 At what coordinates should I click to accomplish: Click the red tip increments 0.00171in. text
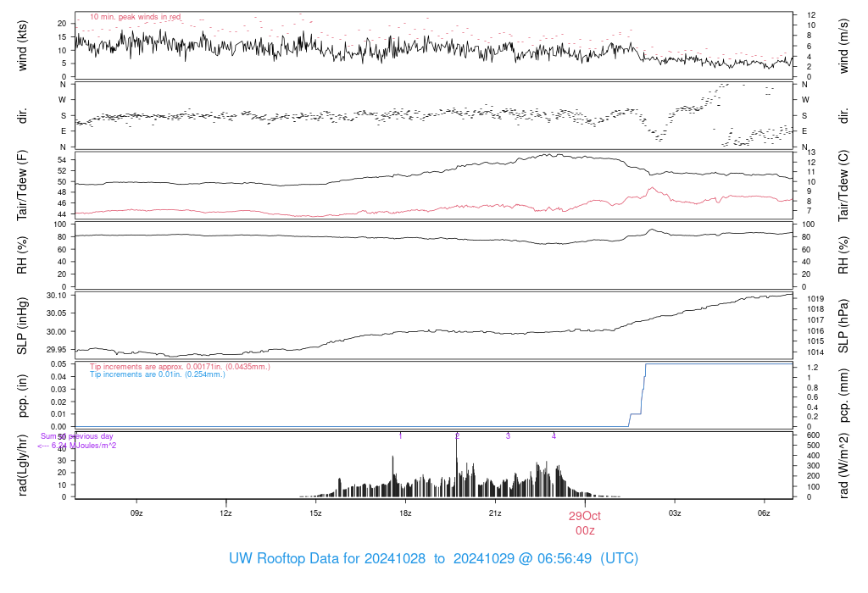click(x=180, y=367)
